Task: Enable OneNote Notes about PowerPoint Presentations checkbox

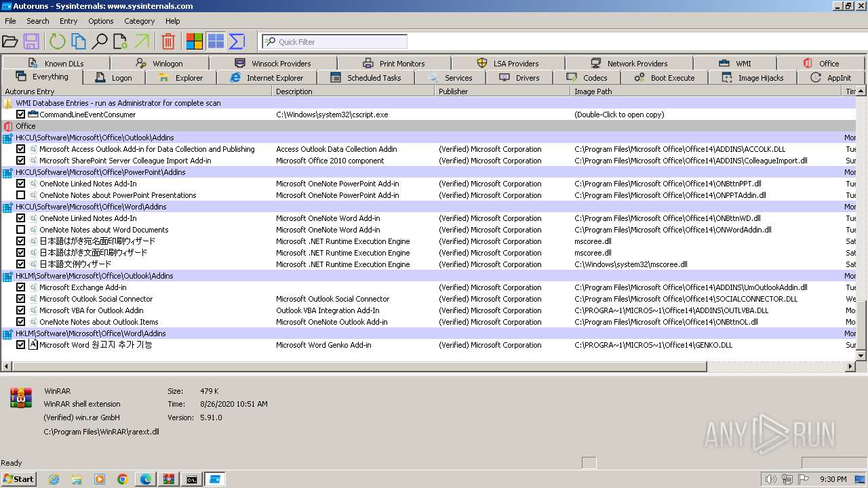Action: pos(21,195)
